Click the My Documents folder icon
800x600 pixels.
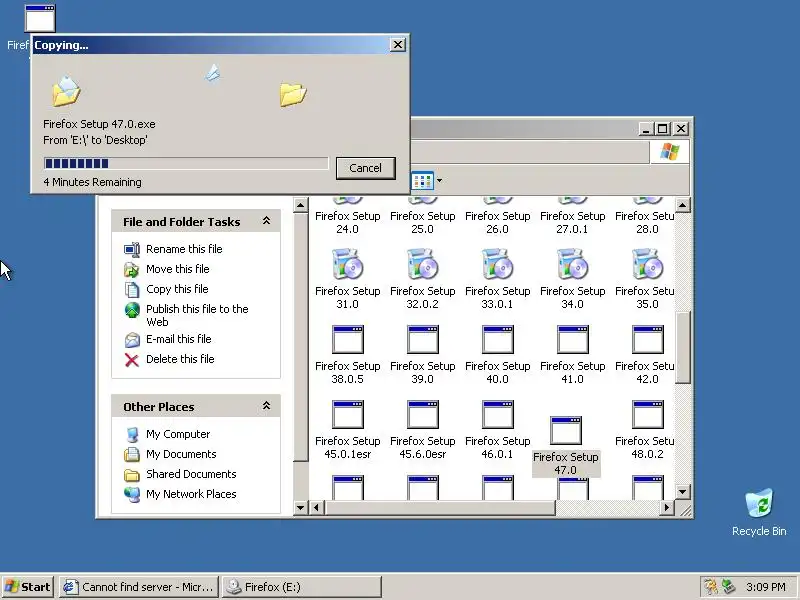(x=132, y=454)
